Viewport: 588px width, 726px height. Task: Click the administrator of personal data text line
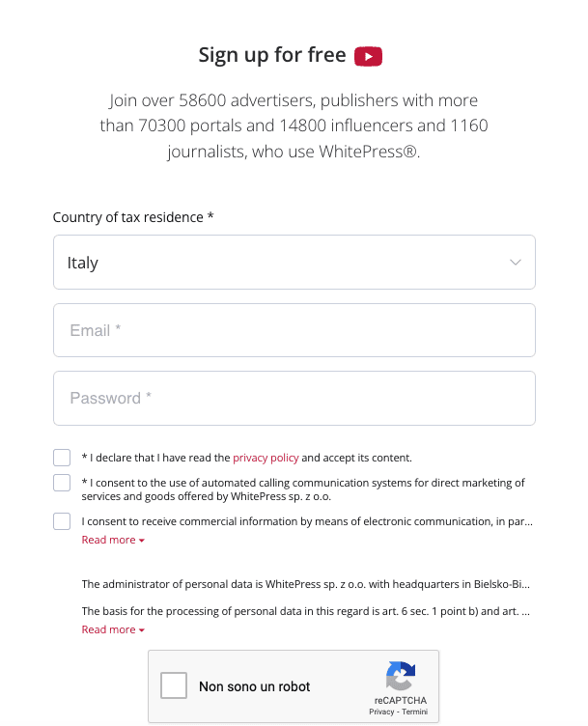coord(305,584)
